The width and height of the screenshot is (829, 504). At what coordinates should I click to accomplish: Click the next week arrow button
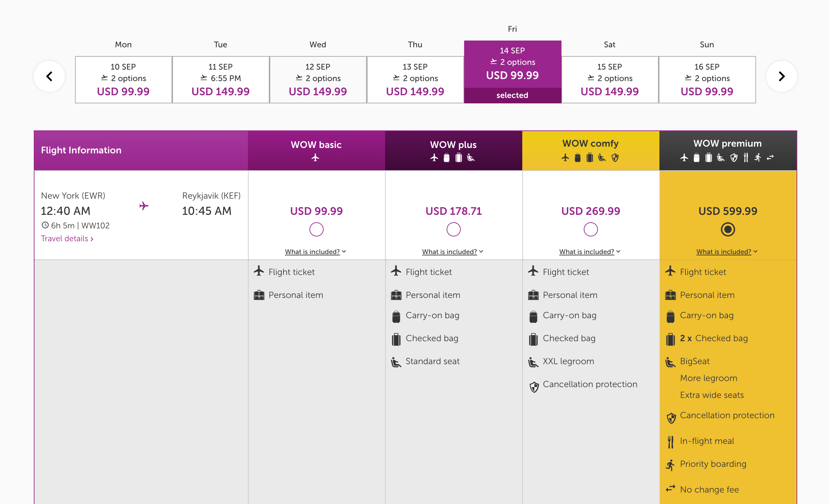(x=781, y=76)
